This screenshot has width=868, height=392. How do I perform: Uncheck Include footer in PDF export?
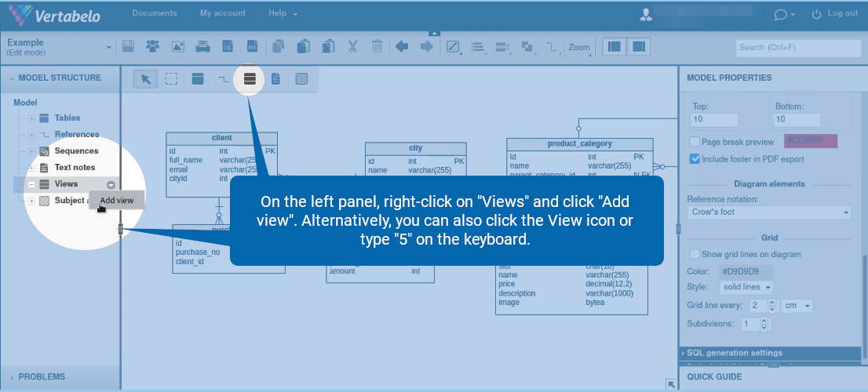(695, 158)
